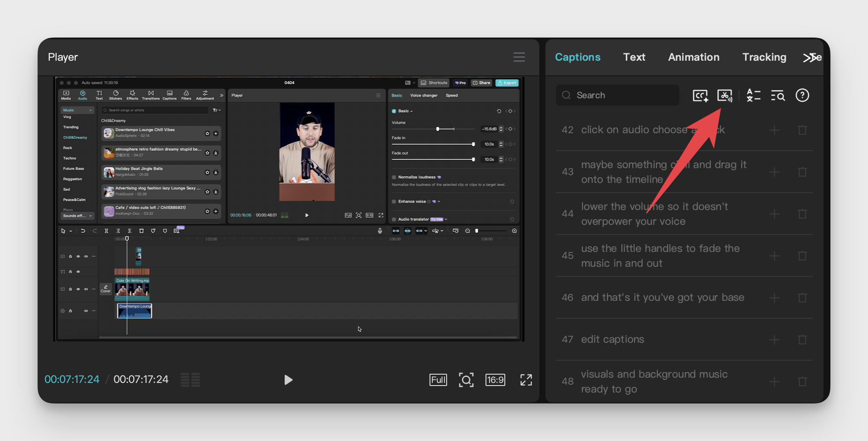Delete caption 48 using its trash icon
868x441 pixels.
click(802, 382)
